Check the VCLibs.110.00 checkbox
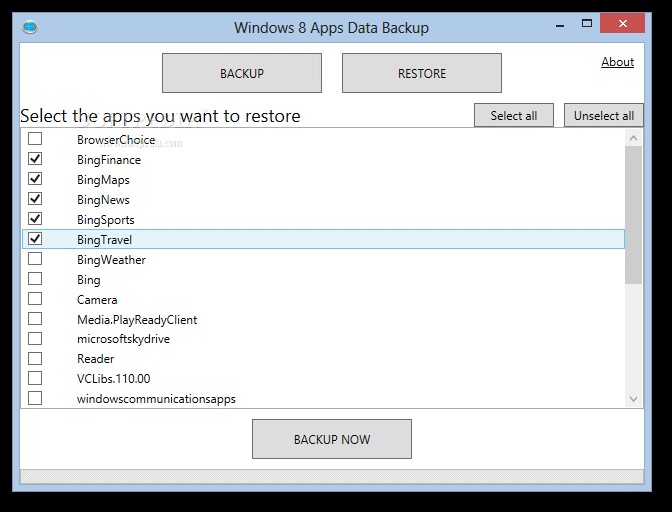 [35, 378]
